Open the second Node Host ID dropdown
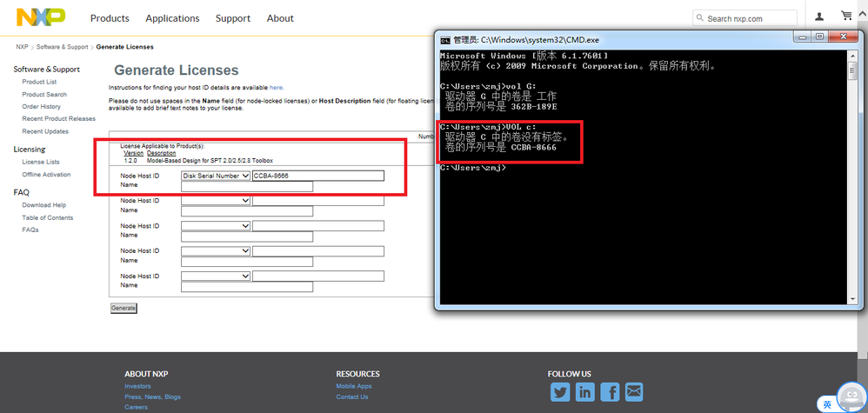The width and height of the screenshot is (868, 413). point(216,200)
